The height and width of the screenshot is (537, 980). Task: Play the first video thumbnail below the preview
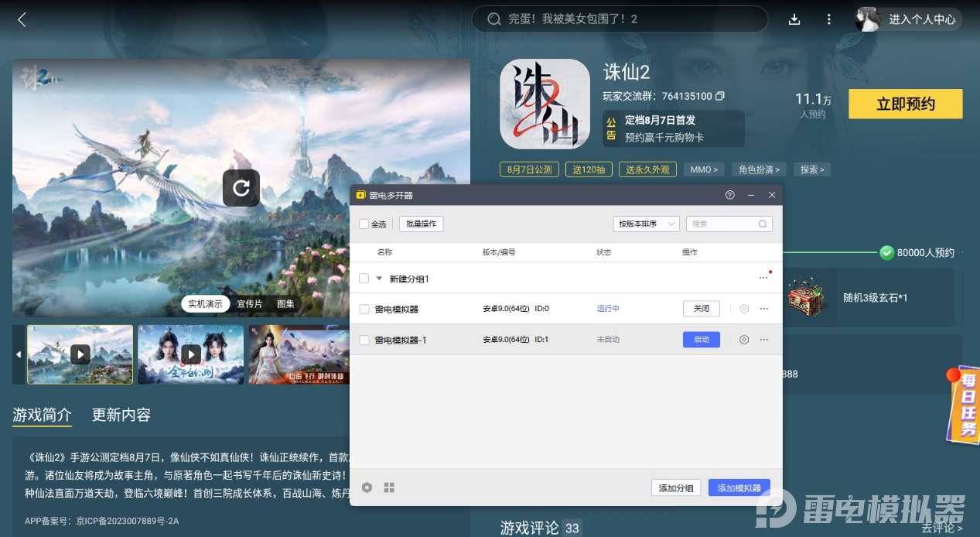pyautogui.click(x=80, y=354)
